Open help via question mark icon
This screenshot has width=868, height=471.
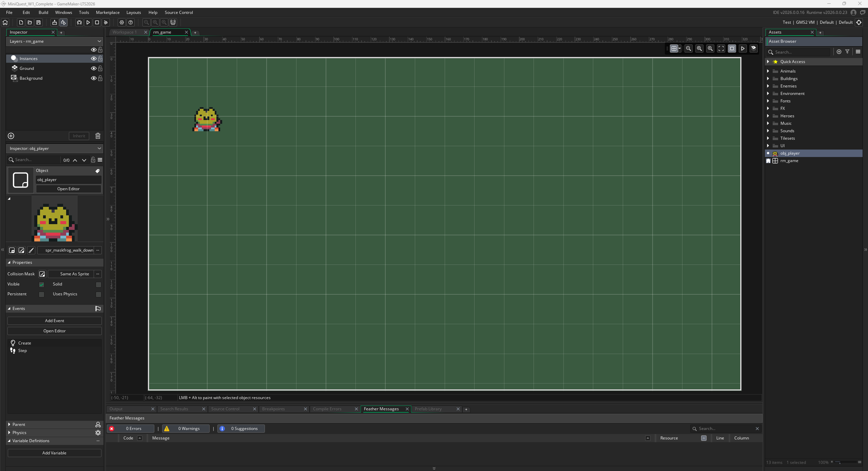pos(131,22)
